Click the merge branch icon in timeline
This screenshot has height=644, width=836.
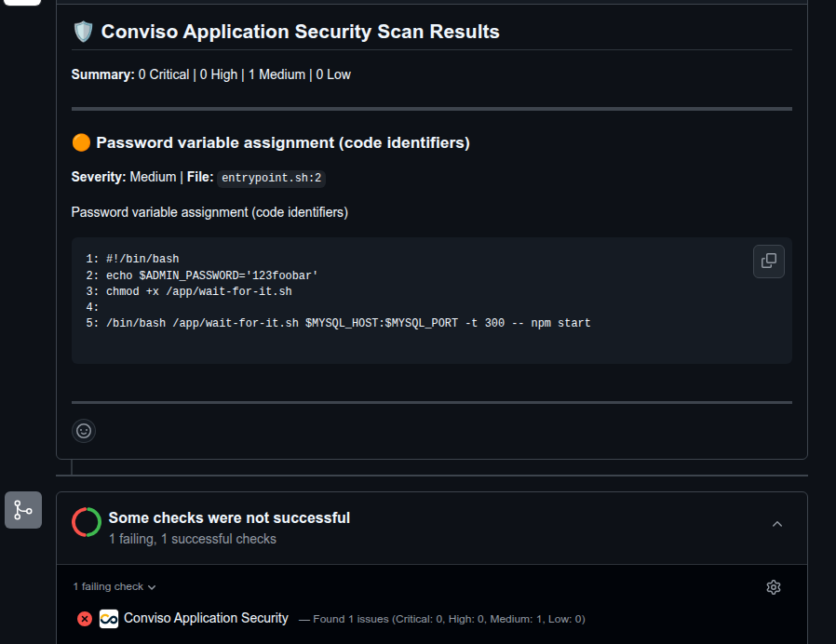coord(23,510)
